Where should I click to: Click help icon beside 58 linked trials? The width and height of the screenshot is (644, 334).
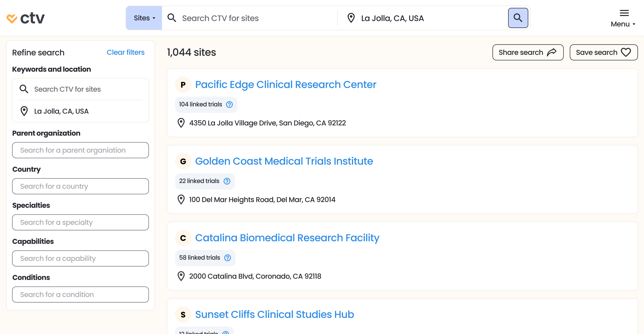[x=227, y=258]
